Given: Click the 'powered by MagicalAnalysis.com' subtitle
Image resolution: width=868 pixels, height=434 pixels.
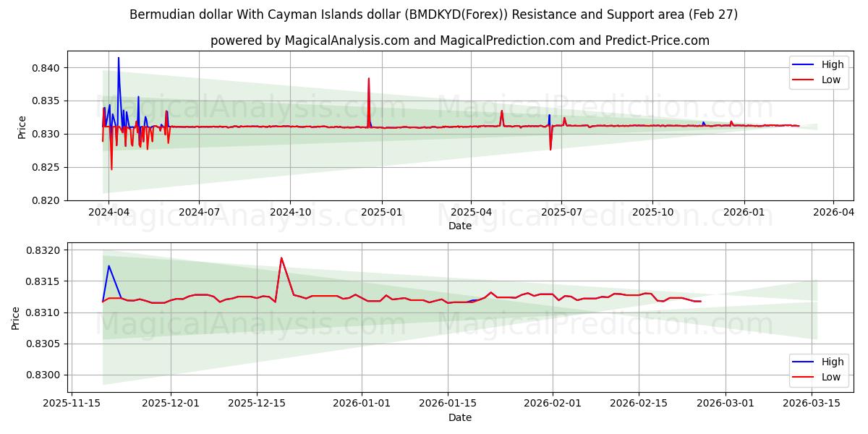Looking at the screenshot, I should [460, 41].
